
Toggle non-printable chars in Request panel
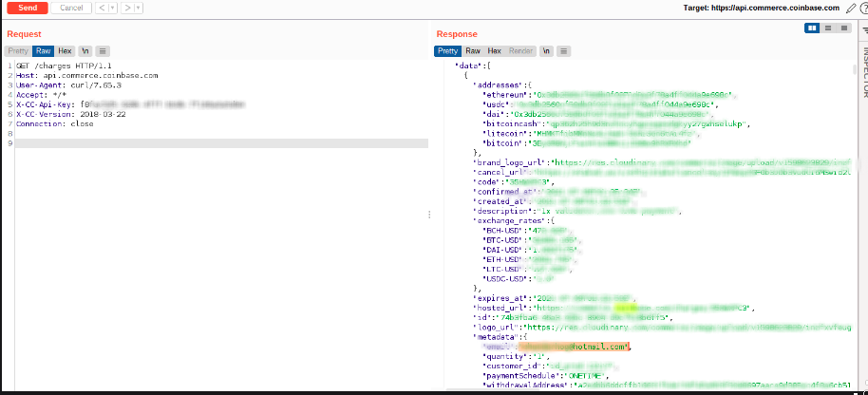(x=85, y=51)
